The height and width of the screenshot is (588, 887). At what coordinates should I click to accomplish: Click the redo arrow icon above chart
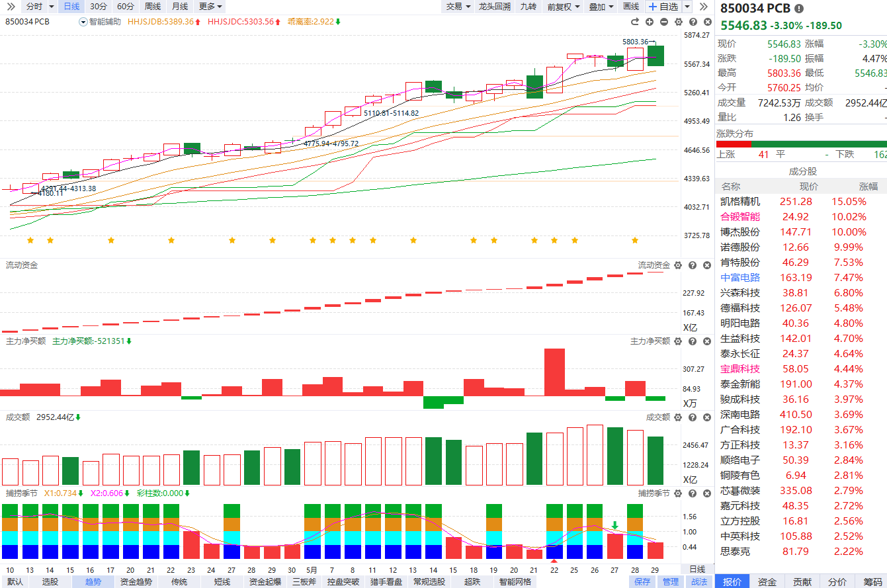coord(636,22)
